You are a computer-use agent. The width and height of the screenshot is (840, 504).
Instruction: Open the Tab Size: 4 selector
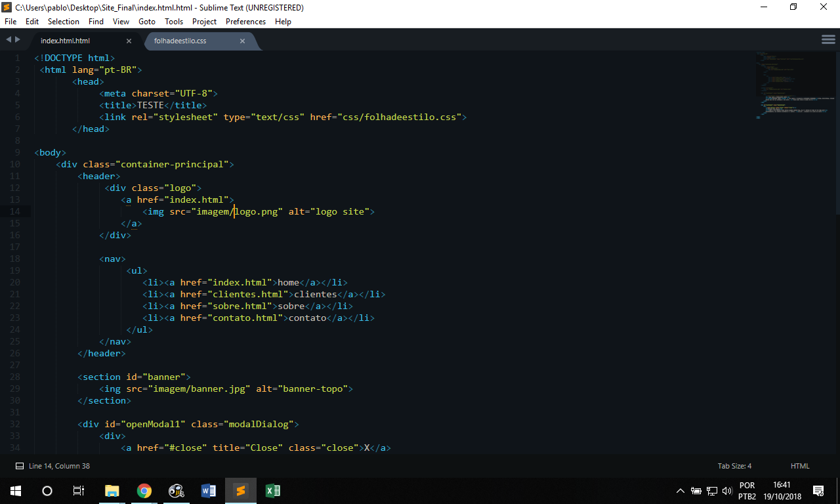coord(734,466)
